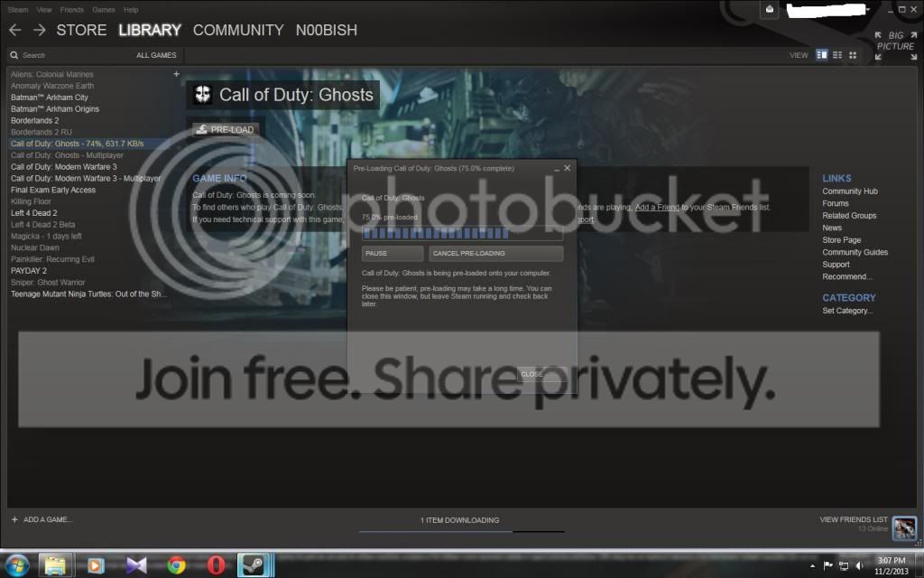Select Borderlands 2 in library
924x578 pixels.
click(35, 120)
